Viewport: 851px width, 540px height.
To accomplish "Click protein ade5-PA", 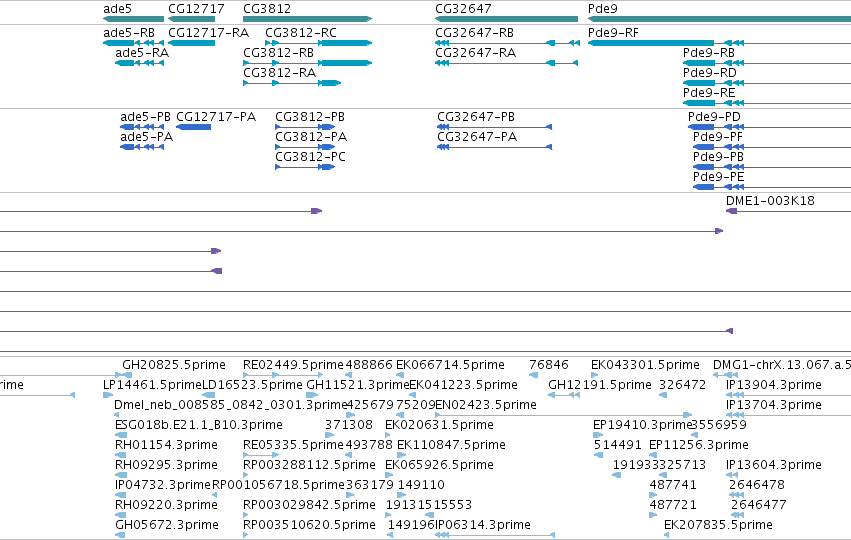I will tap(147, 137).
